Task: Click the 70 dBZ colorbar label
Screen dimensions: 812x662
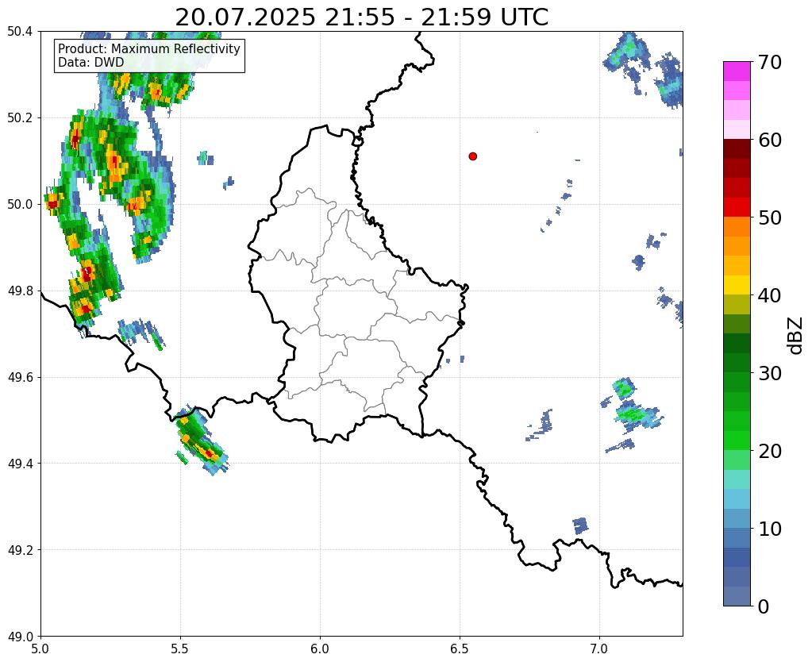Action: tap(769, 62)
